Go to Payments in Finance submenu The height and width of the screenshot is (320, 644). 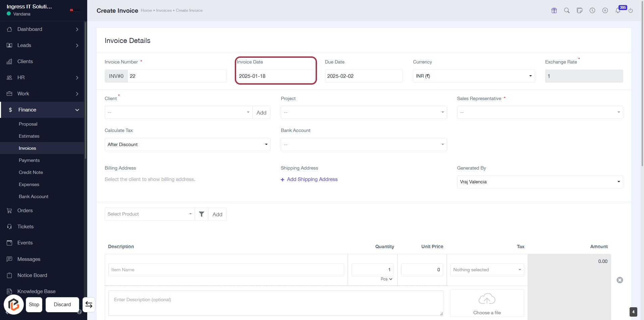point(29,161)
